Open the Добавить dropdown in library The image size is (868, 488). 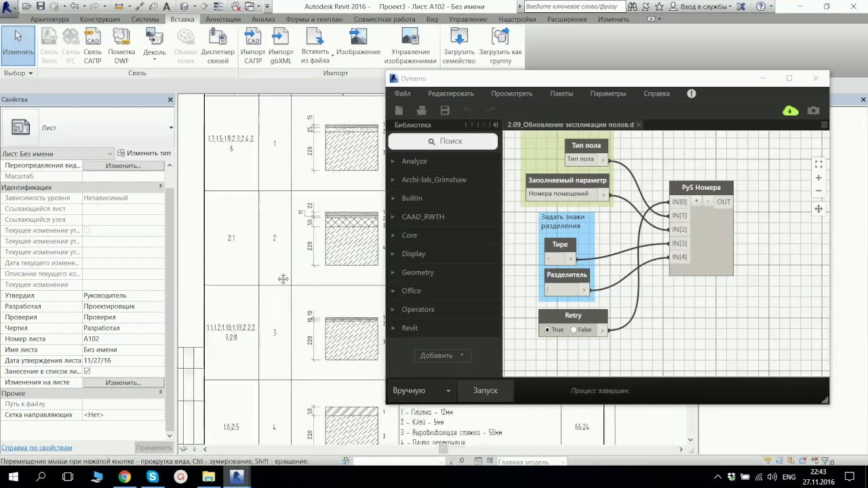(x=442, y=355)
